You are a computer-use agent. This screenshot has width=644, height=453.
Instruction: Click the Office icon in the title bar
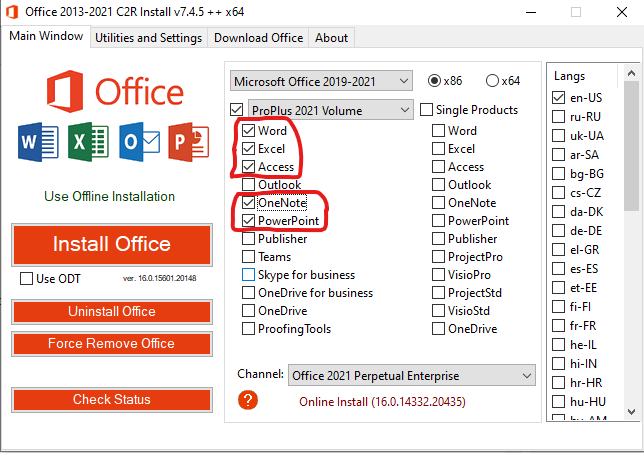(12, 11)
